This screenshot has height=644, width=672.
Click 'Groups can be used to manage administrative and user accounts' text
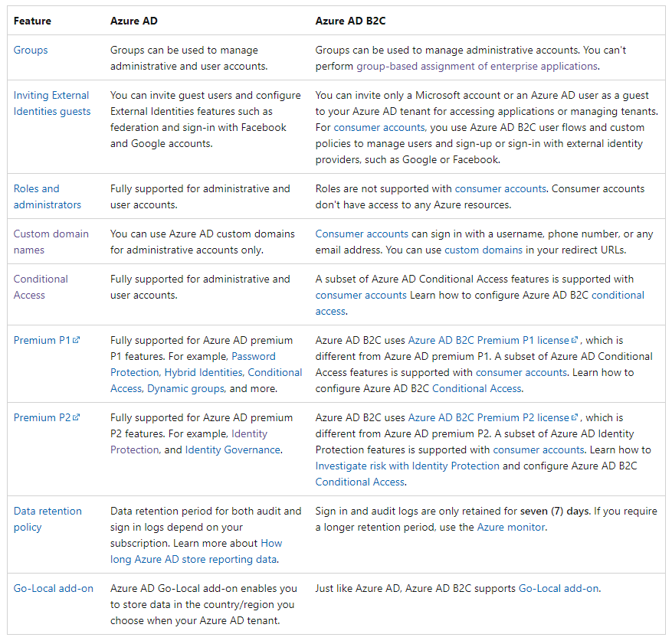click(188, 57)
